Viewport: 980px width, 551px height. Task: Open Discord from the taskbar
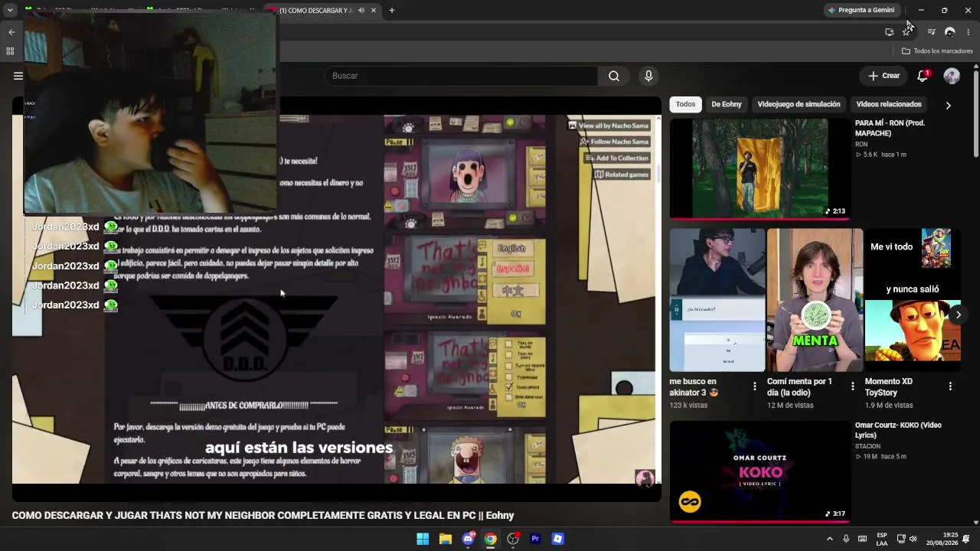click(x=468, y=539)
